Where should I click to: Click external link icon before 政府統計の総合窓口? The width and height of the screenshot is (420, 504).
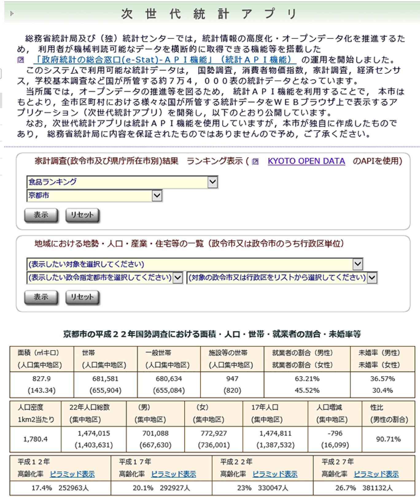[x=20, y=60]
